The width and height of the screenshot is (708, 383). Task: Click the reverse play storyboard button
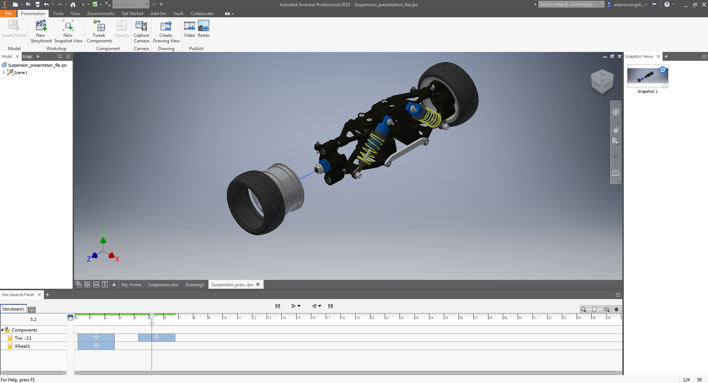314,306
